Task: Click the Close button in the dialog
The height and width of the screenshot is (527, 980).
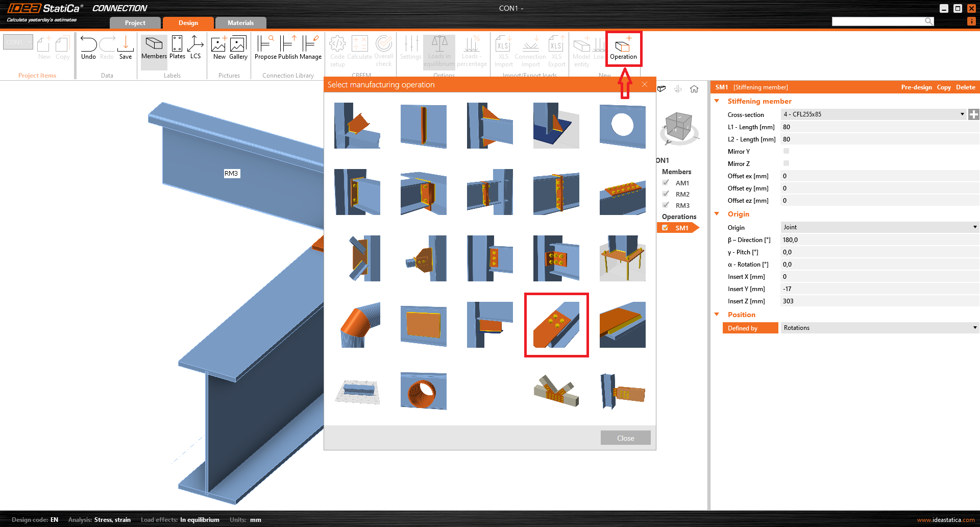Action: (x=625, y=438)
